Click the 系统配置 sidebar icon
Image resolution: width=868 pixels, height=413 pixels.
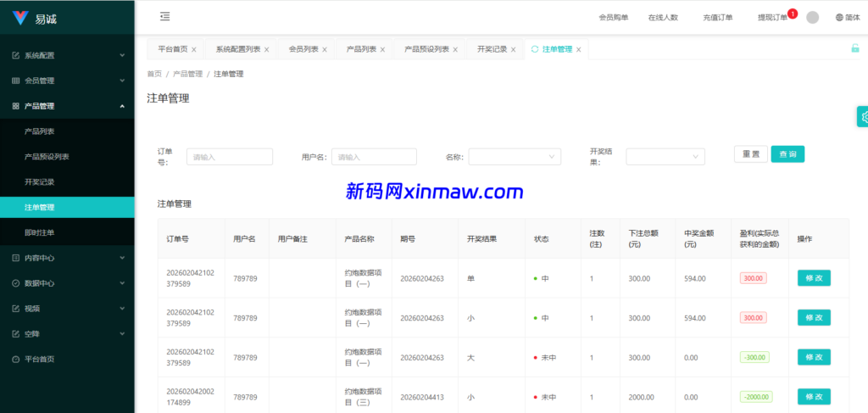(x=15, y=55)
